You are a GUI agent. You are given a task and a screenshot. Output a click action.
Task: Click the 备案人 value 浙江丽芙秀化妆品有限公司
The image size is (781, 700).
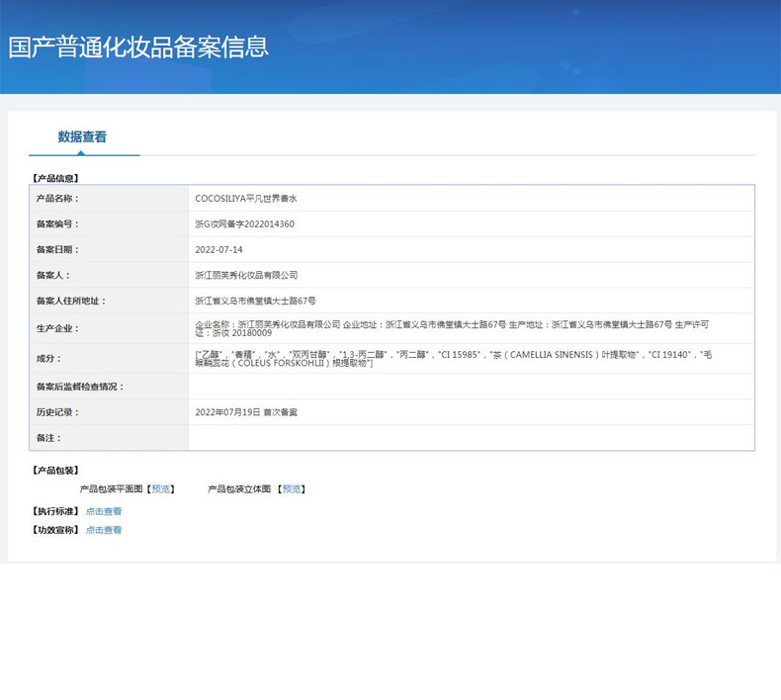246,276
